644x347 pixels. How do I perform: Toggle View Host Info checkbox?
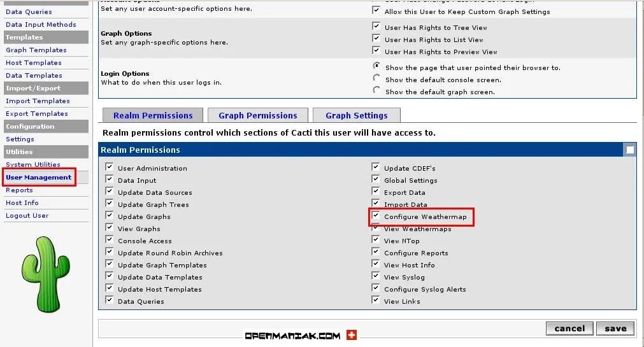pos(375,264)
